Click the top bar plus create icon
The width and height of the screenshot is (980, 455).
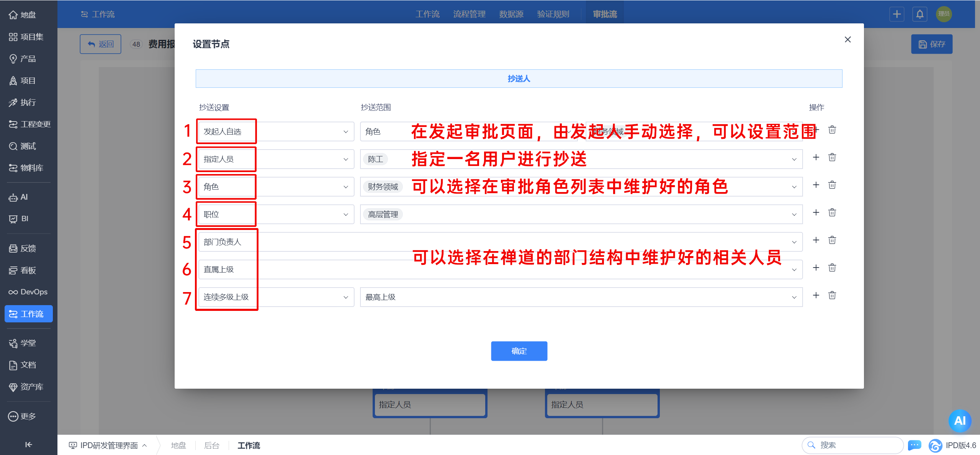897,15
